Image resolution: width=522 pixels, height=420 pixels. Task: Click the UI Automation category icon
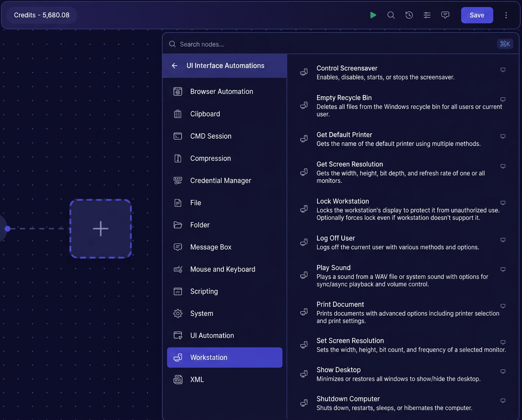click(178, 335)
